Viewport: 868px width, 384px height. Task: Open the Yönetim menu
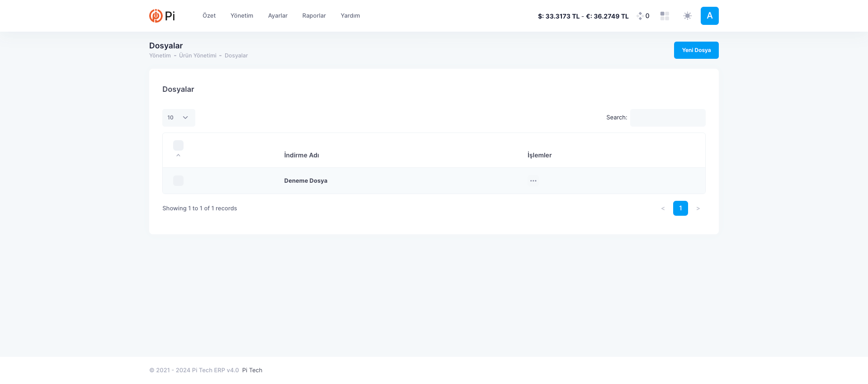coord(241,16)
